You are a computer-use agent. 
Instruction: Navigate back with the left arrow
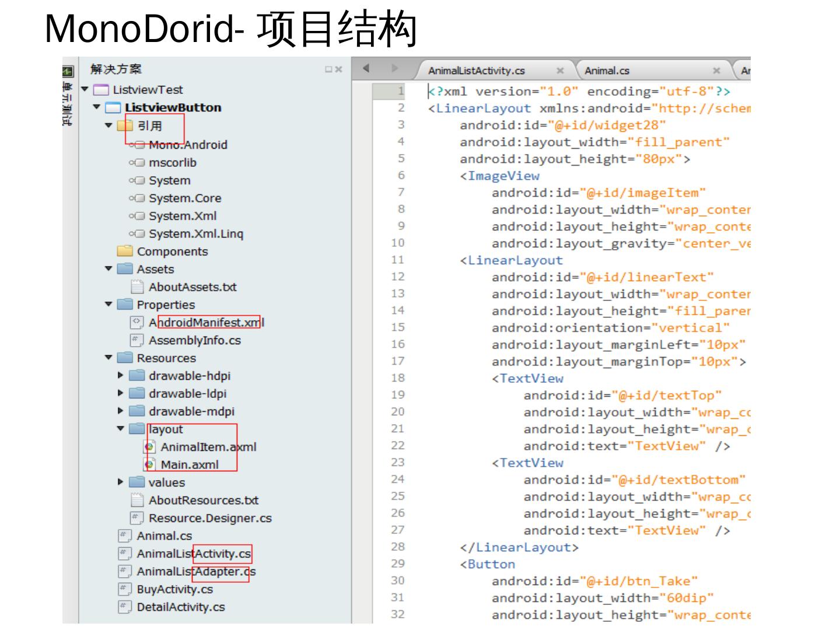click(366, 68)
